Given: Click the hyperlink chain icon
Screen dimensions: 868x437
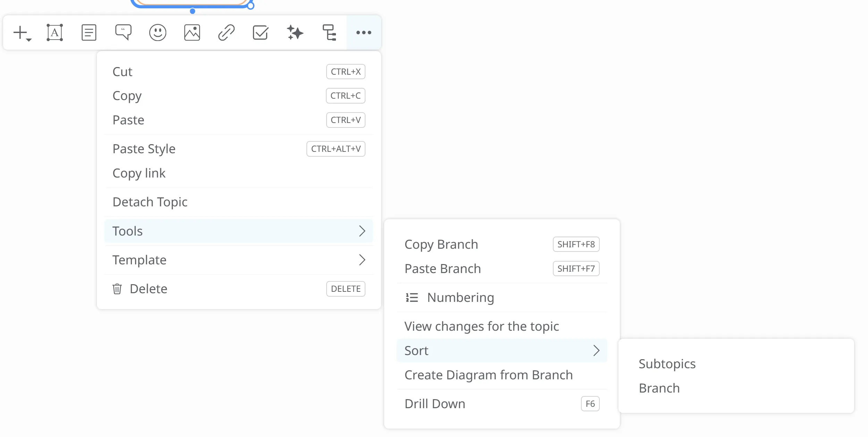Looking at the screenshot, I should point(226,33).
